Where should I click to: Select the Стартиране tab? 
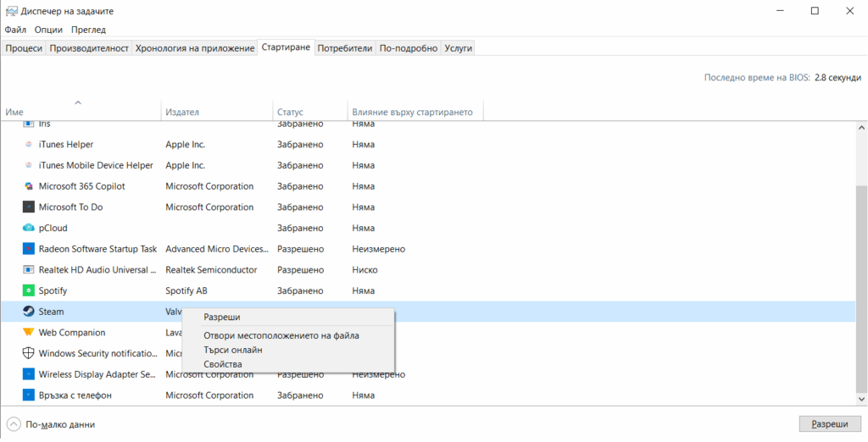pos(287,47)
